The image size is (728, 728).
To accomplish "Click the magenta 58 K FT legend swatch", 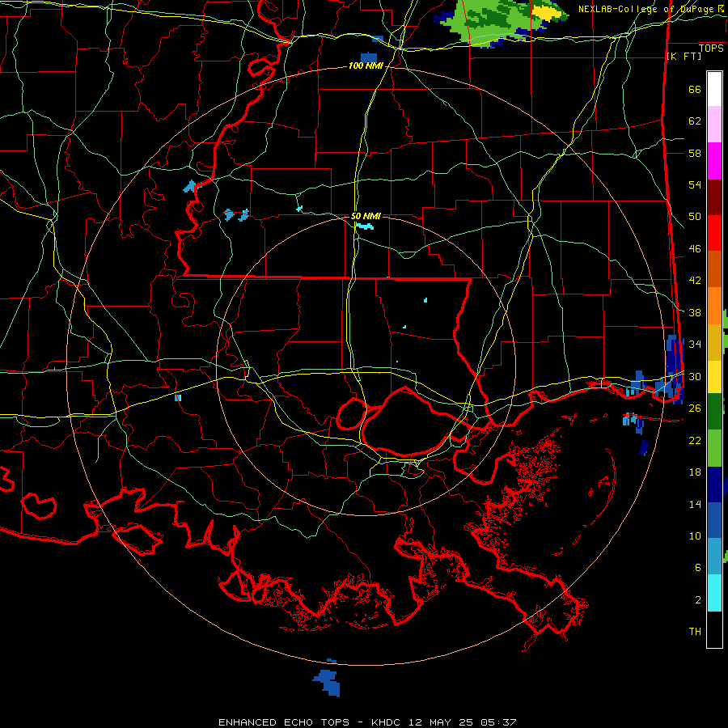I will click(714, 161).
